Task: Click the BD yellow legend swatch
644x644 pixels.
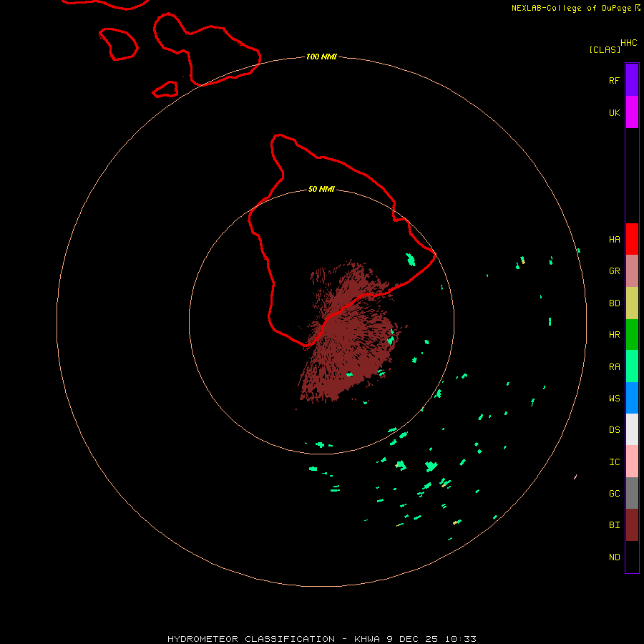Action: click(x=632, y=303)
